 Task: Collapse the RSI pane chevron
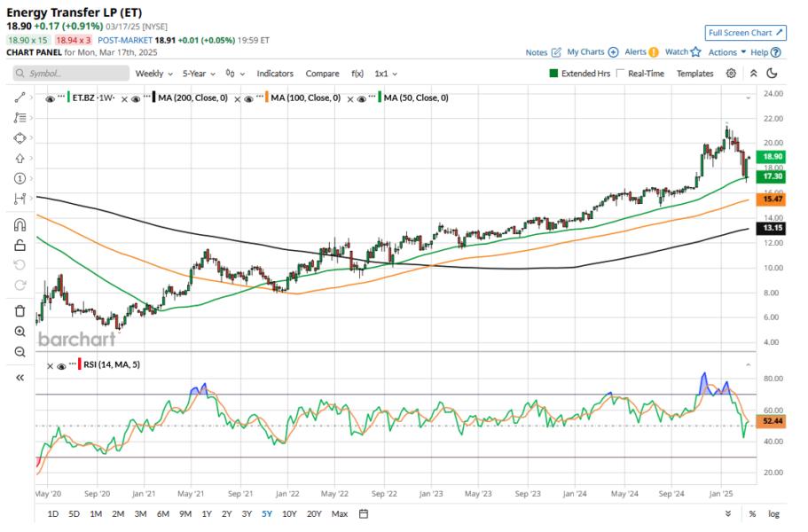pos(749,364)
